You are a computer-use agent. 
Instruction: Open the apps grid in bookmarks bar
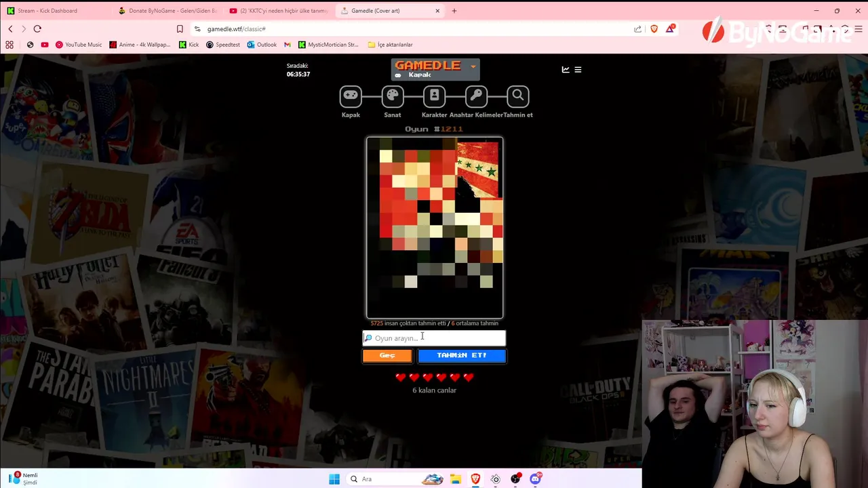pos(9,45)
